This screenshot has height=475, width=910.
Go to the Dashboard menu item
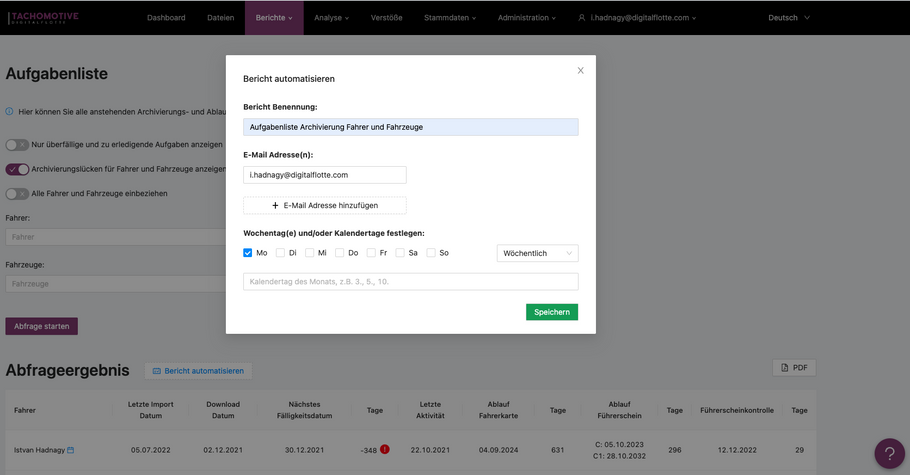tap(166, 18)
